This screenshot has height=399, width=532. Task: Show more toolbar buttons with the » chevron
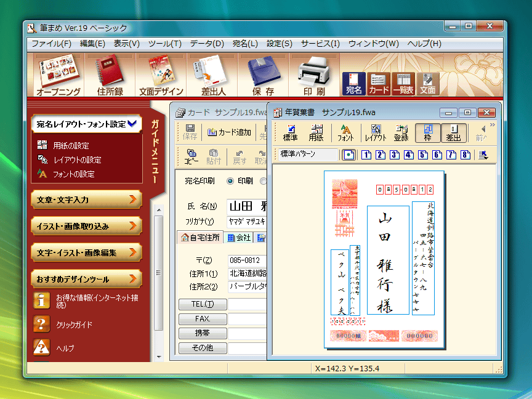(493, 125)
